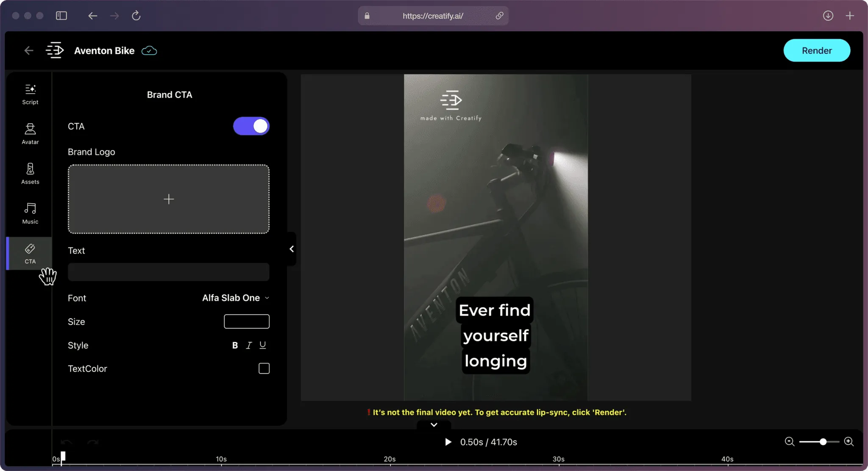Open the Music panel in sidebar
Screen dimensions: 868x471
(30, 213)
